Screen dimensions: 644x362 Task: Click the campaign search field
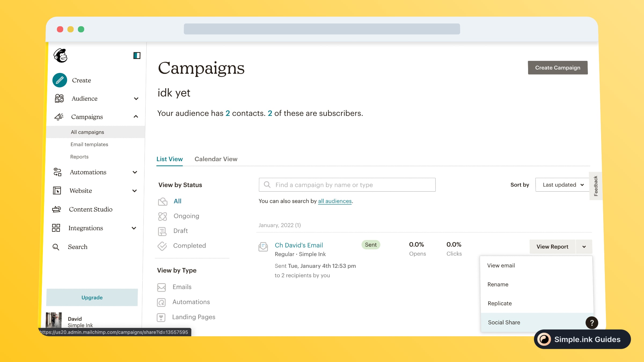tap(347, 185)
